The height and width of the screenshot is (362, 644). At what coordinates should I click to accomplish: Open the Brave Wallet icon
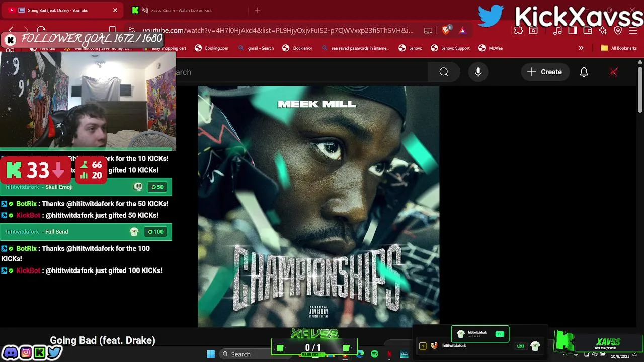[x=588, y=30]
